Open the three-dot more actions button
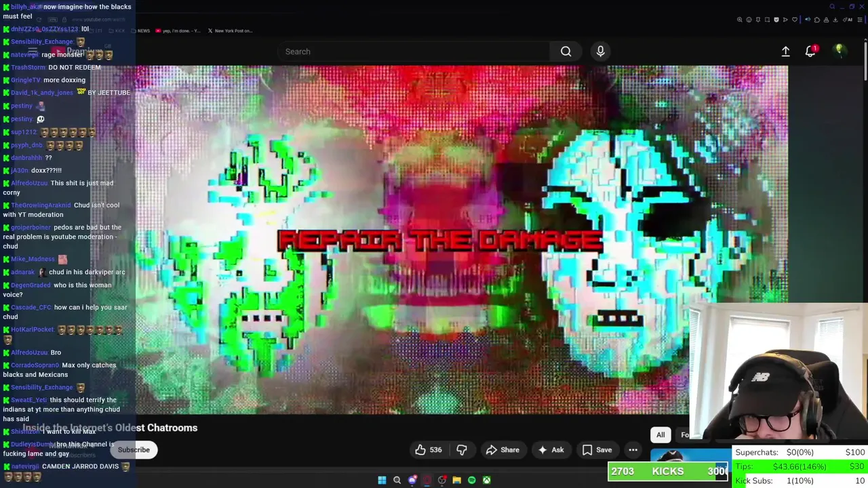 pyautogui.click(x=633, y=449)
